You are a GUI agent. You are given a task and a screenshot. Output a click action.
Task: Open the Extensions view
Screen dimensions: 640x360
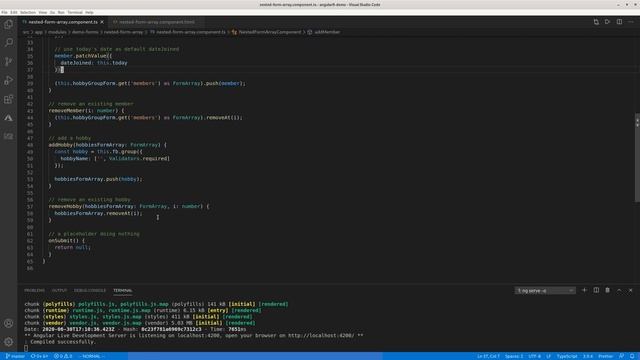point(9,99)
